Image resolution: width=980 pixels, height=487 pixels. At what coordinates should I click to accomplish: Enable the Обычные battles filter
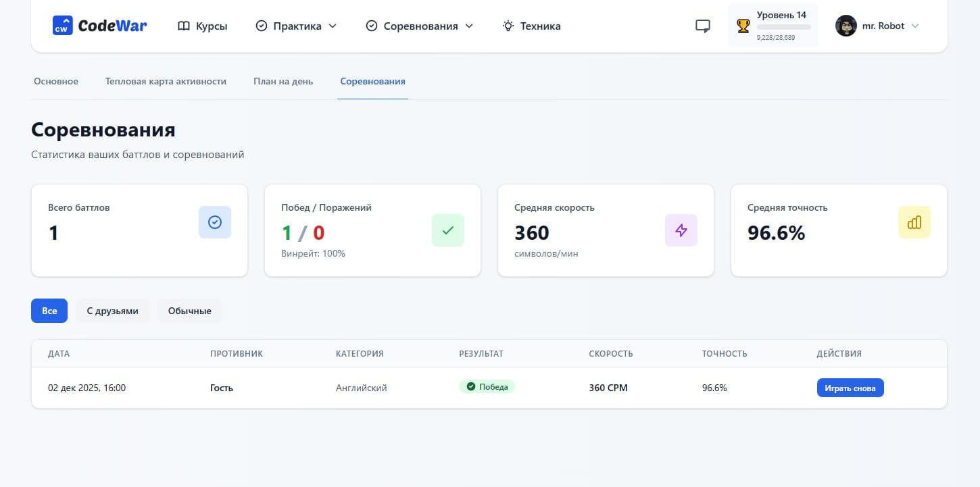click(189, 311)
